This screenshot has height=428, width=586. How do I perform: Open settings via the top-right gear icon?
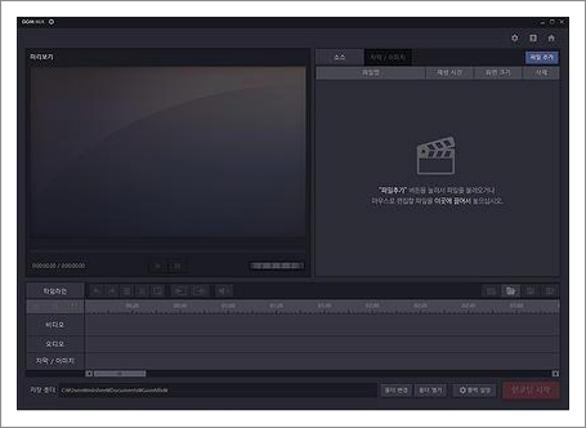515,38
